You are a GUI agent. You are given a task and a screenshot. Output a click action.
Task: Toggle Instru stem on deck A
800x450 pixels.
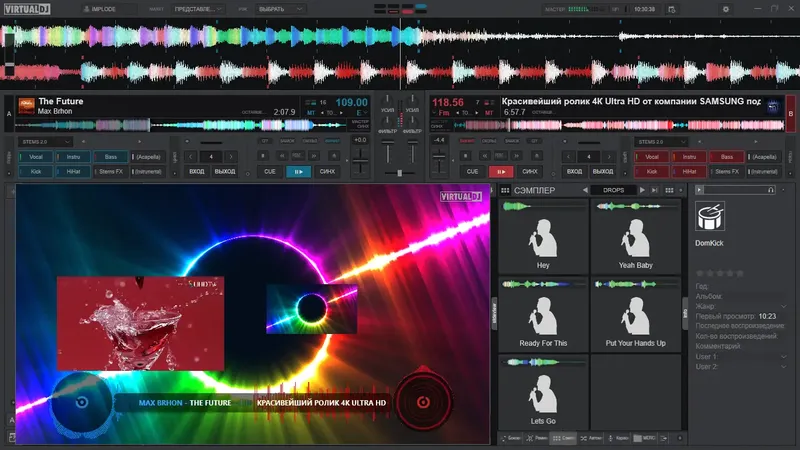coord(73,157)
